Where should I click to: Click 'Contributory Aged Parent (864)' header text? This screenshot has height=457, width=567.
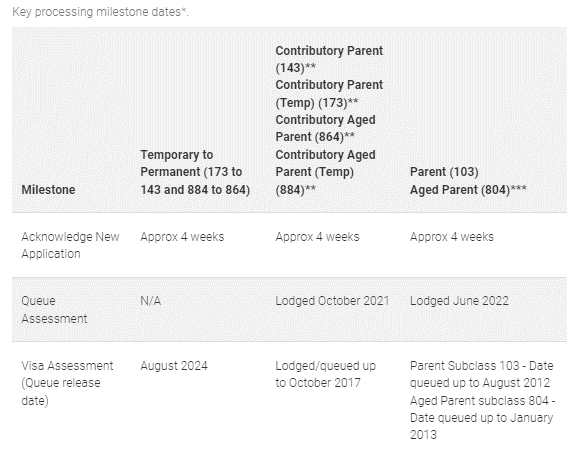point(325,128)
